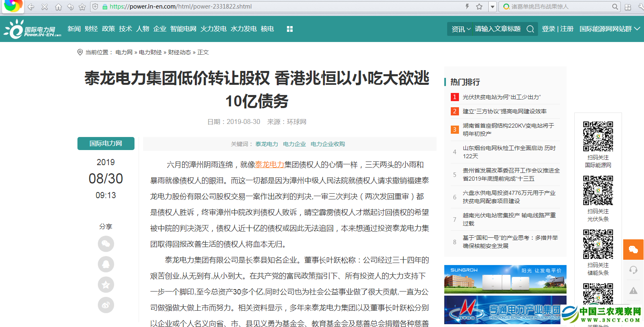Screen dimensions: 644x327
Task: Open the address bar dropdown arrow
Action: pos(492,7)
